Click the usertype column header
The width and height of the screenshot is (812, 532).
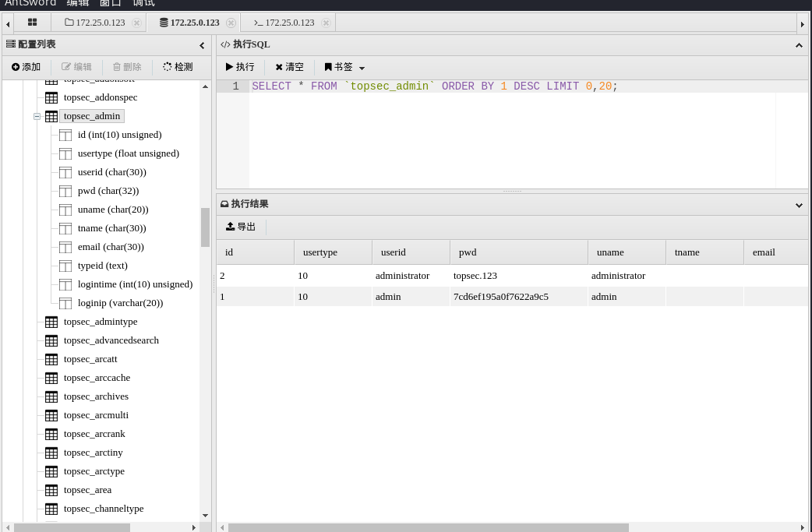(x=334, y=252)
